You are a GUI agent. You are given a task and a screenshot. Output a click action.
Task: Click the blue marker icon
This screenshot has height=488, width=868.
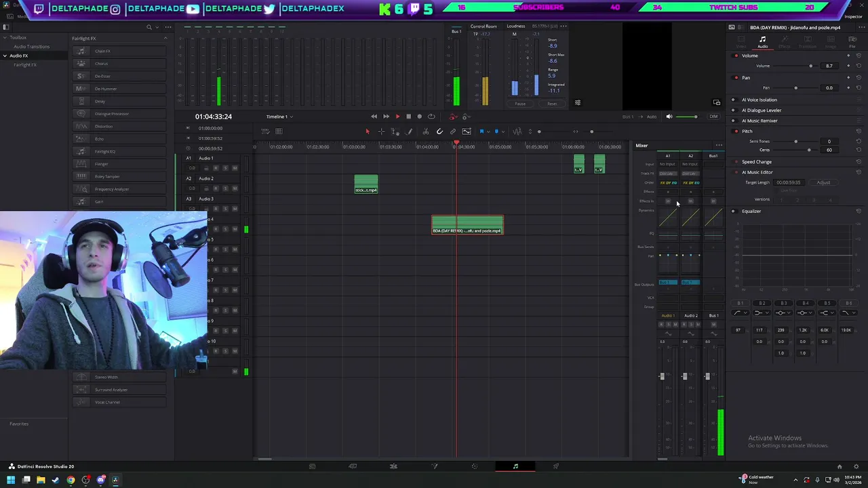[496, 131]
